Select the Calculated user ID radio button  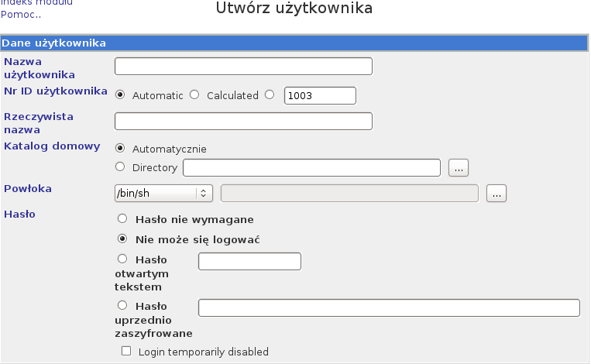point(194,95)
